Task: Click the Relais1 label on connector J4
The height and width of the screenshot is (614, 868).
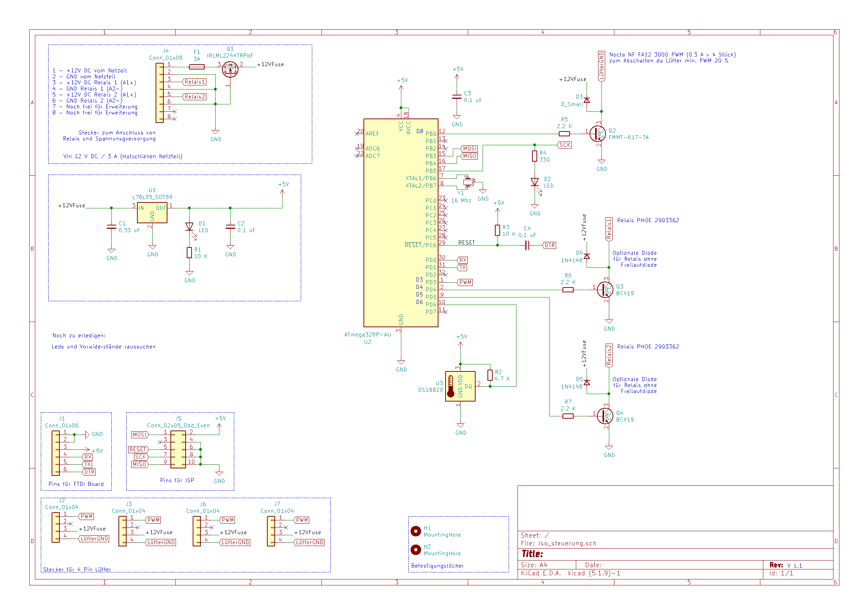Action: pyautogui.click(x=194, y=82)
